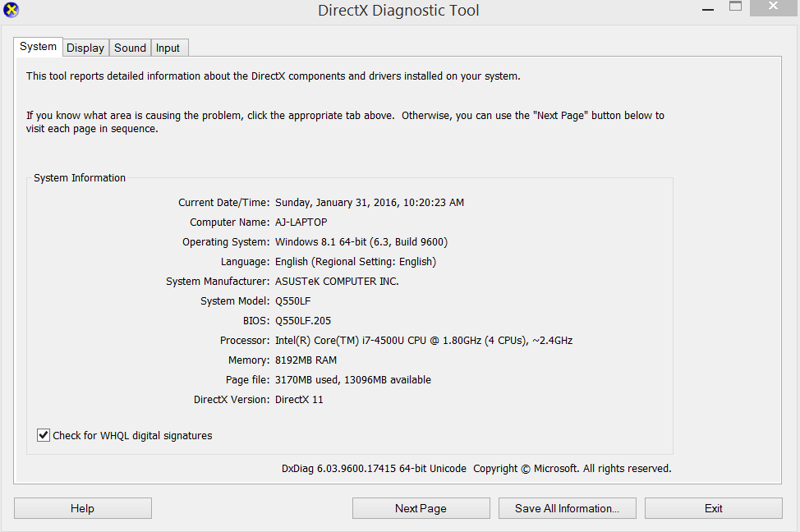The height and width of the screenshot is (532, 800).
Task: Click the DirectX Diagnostic Tool title text
Action: click(398, 10)
